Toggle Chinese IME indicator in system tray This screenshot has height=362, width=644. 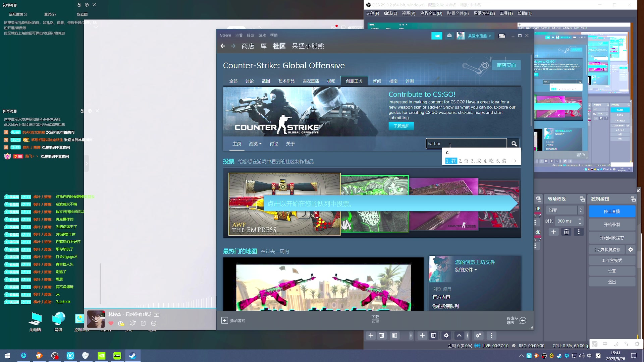(589, 356)
